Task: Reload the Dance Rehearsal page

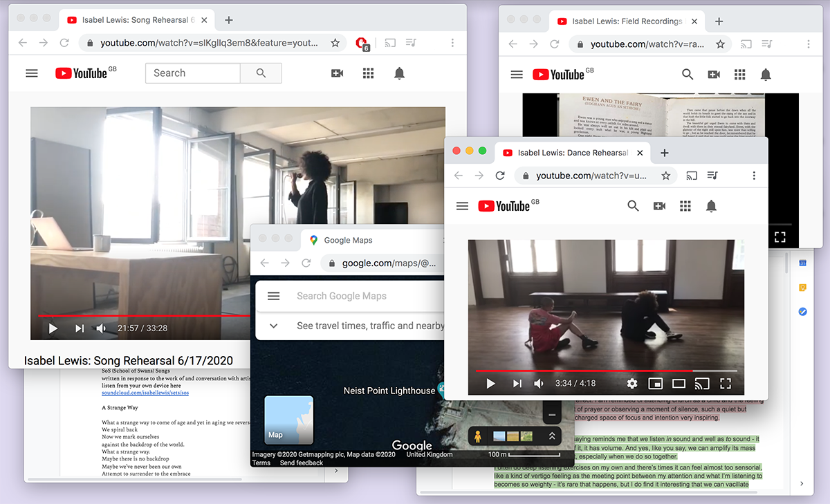Action: (x=500, y=176)
